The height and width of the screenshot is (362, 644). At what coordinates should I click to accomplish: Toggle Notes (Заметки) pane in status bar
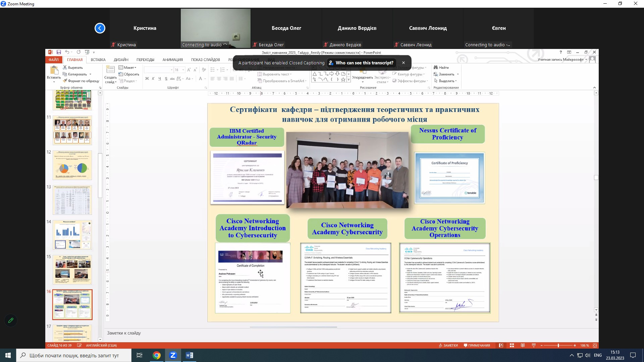tap(448, 346)
